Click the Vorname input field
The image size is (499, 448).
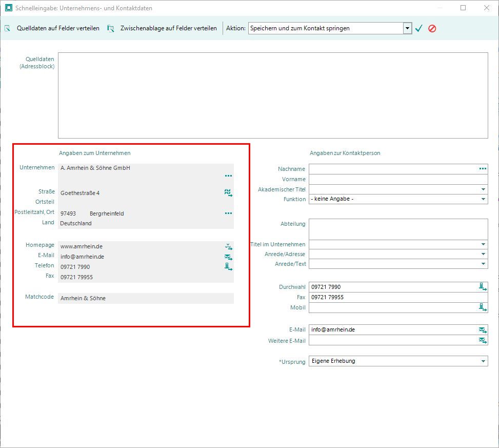point(398,179)
